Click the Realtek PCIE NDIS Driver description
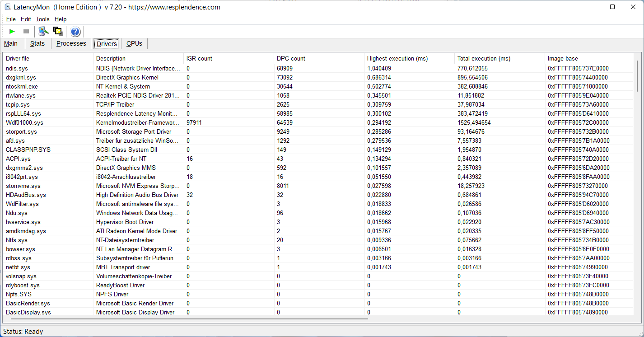This screenshot has width=644, height=337. click(x=138, y=95)
